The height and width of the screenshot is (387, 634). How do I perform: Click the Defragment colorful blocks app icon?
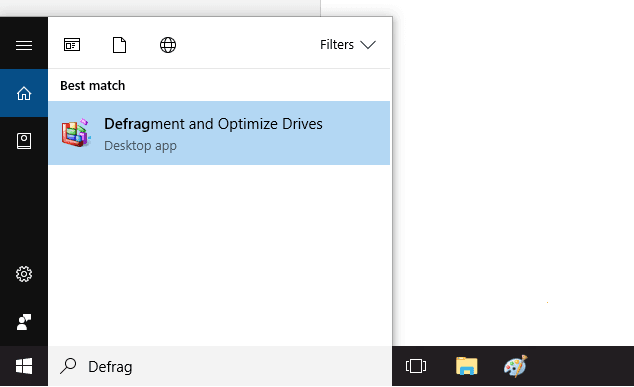click(76, 133)
